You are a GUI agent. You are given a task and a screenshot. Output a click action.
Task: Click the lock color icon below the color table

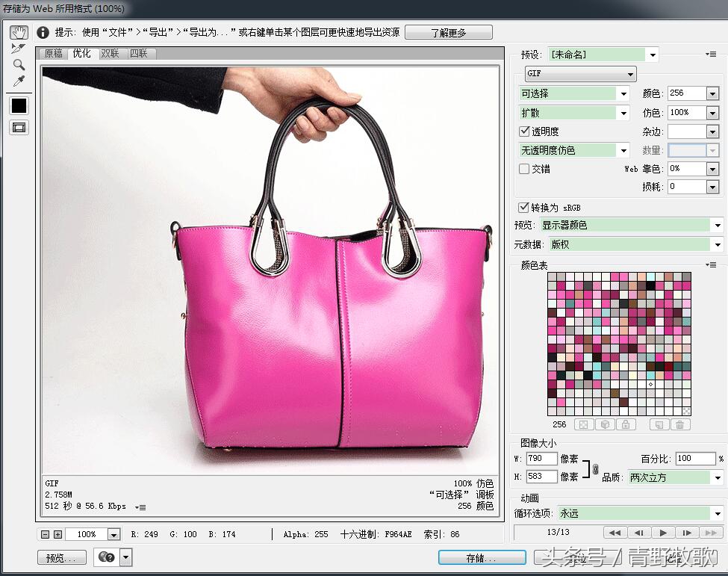[x=626, y=424]
